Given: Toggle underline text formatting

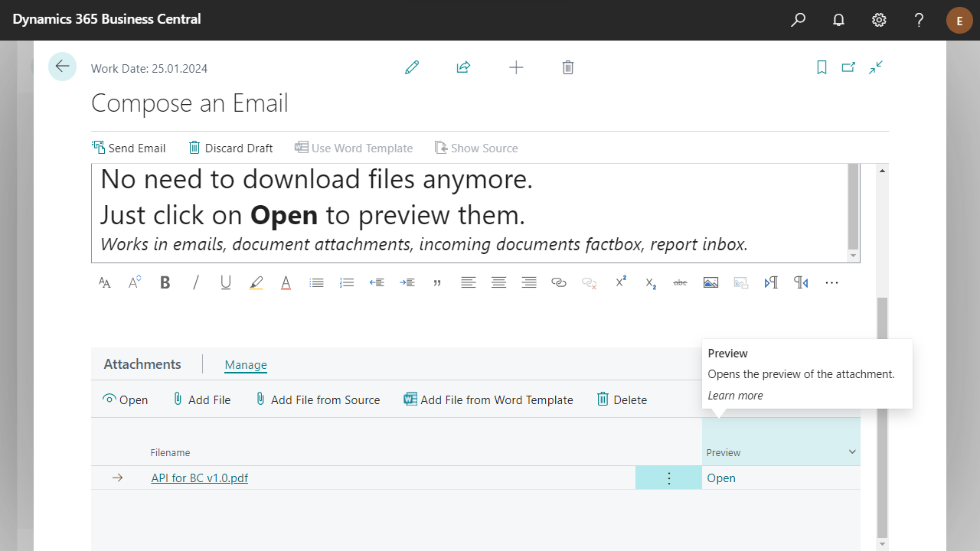Looking at the screenshot, I should coord(226,282).
